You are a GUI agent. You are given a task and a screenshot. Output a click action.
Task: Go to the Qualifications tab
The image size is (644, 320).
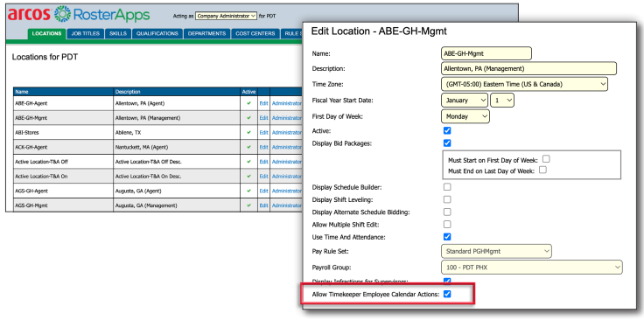click(157, 33)
